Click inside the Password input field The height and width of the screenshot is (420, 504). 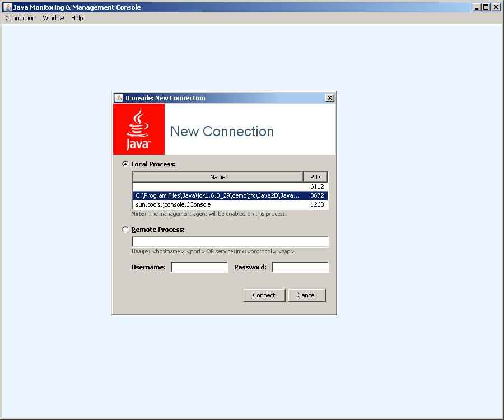[300, 267]
